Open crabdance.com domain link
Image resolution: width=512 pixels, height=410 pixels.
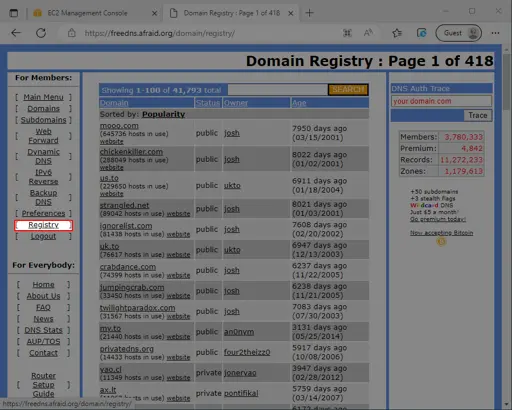[x=128, y=267]
